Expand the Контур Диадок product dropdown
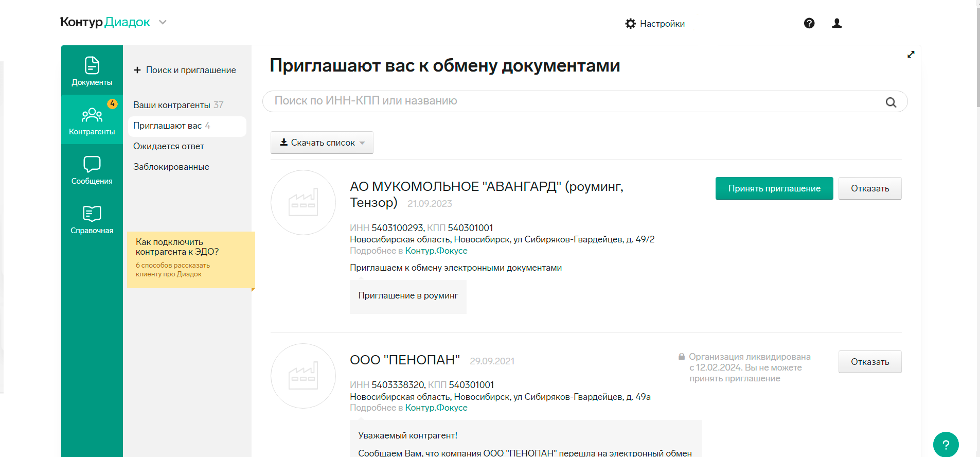980x457 pixels. tap(163, 22)
